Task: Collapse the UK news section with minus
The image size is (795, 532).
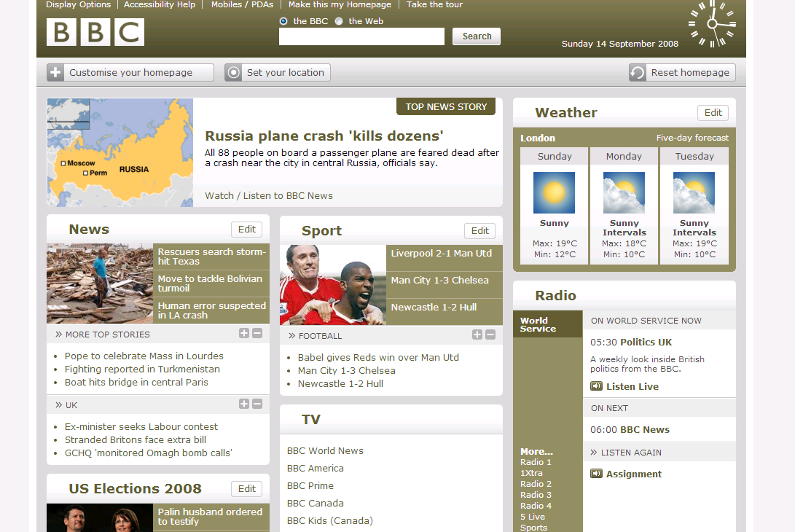Action: (x=257, y=404)
